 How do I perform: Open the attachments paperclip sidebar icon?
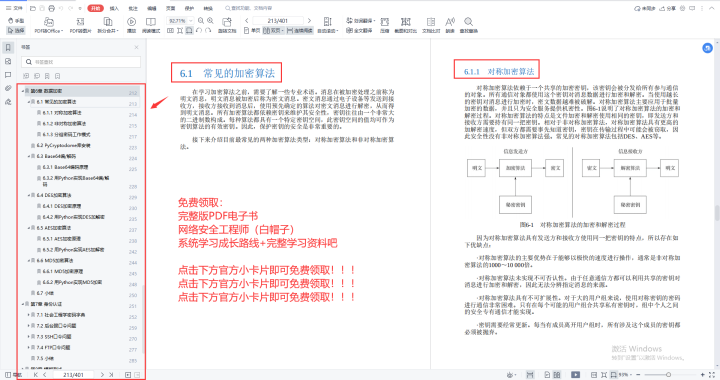click(x=8, y=88)
